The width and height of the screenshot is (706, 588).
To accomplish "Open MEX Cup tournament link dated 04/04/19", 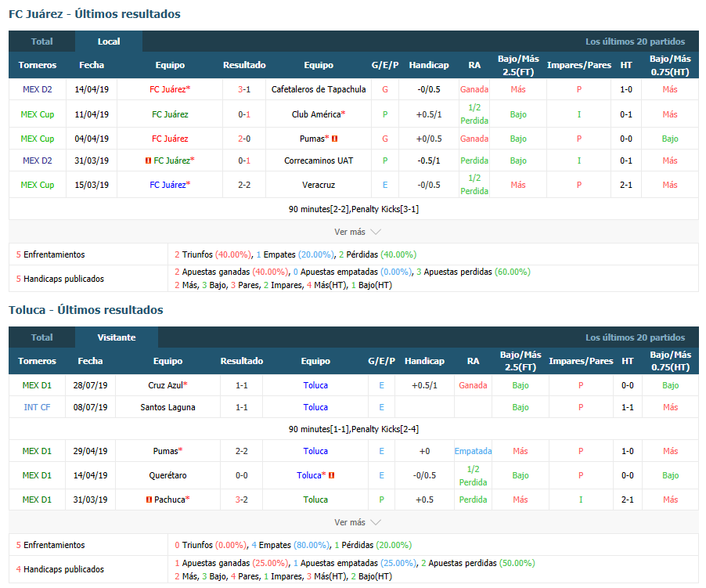I will click(38, 139).
